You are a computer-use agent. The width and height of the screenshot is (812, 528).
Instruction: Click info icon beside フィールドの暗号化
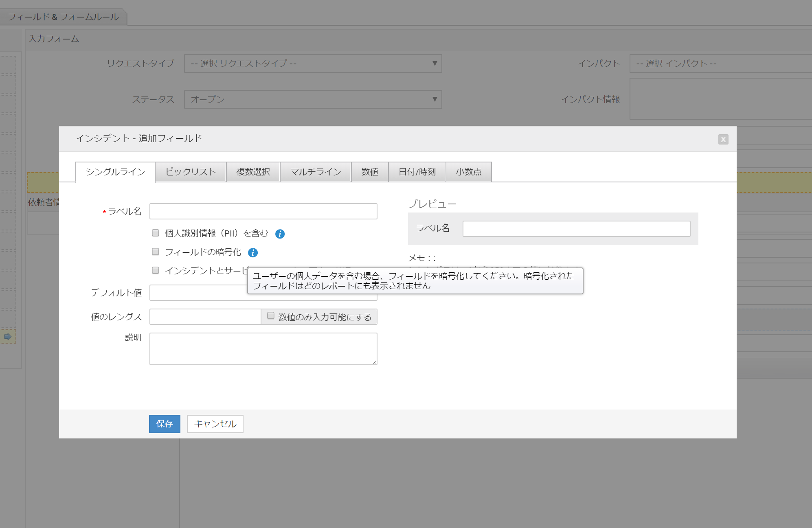[x=253, y=253]
